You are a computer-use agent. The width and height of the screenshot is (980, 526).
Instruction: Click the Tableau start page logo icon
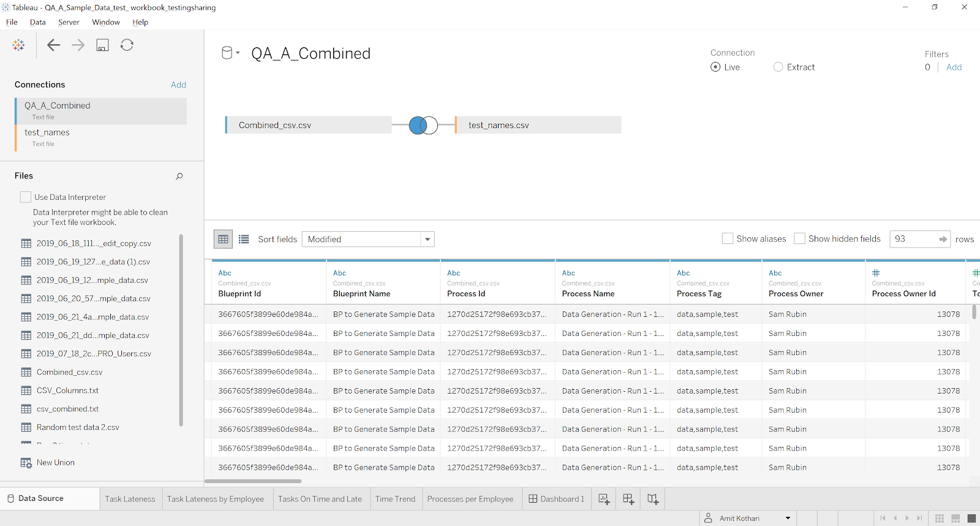(18, 45)
